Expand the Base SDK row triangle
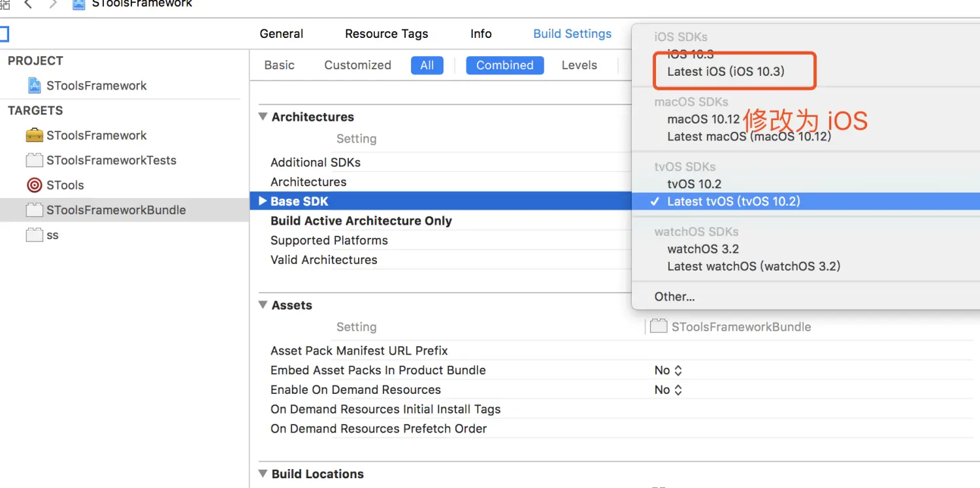 (x=263, y=201)
